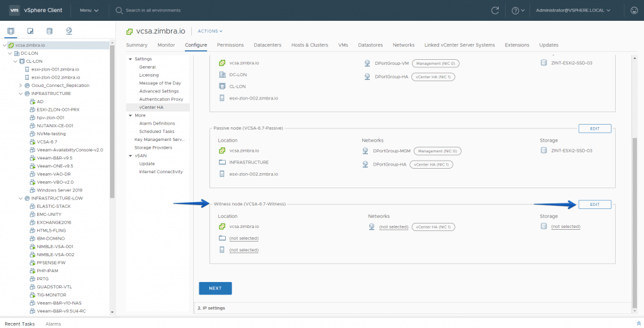
Task: Switch to the Updates tab
Action: (x=548, y=45)
